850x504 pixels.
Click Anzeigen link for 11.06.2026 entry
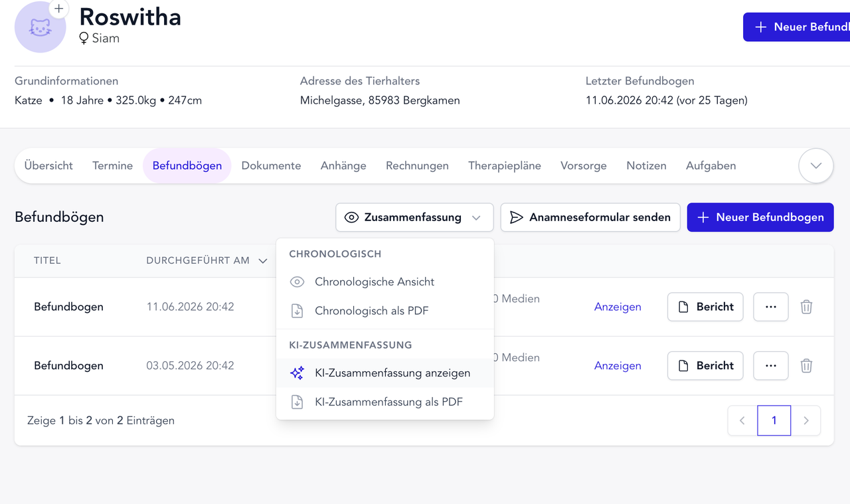pyautogui.click(x=618, y=307)
